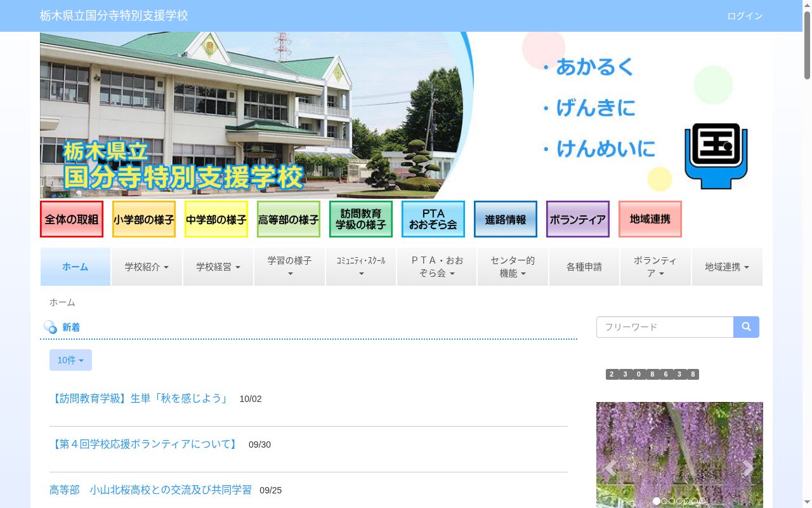Click the ログイン link

[745, 16]
